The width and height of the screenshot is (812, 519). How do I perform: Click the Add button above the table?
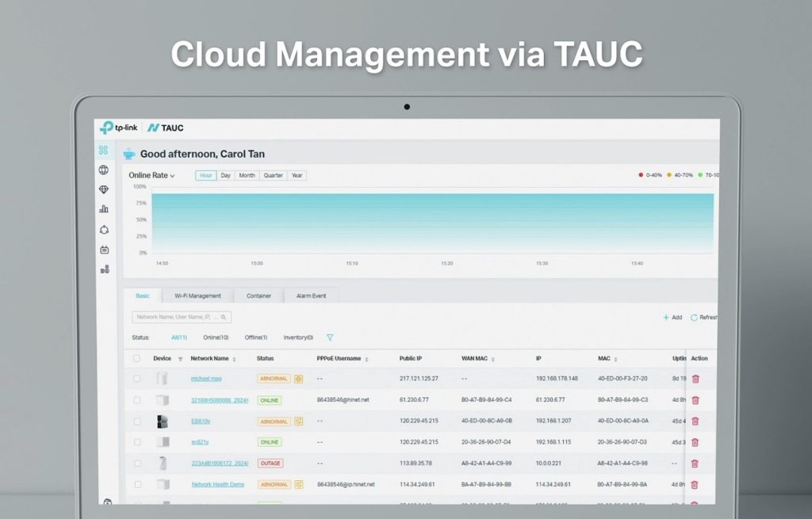pyautogui.click(x=672, y=317)
